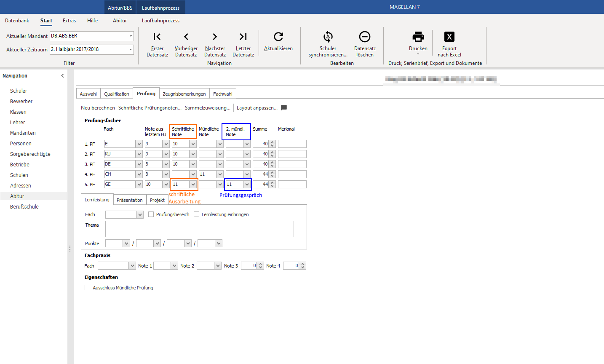The height and width of the screenshot is (364, 604).
Task: Click the Vorheriger Datensatz arrow icon
Action: click(x=186, y=37)
